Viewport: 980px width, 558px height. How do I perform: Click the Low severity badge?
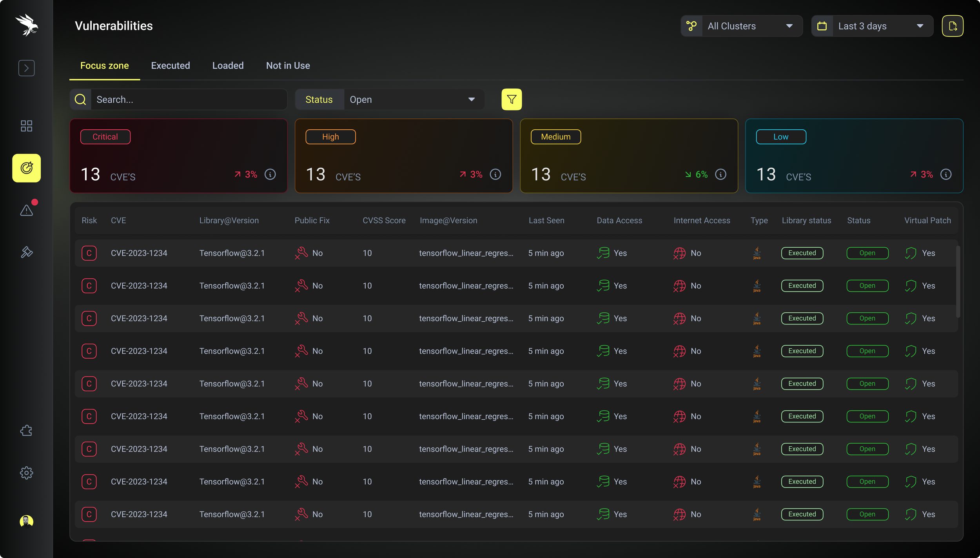coord(780,137)
